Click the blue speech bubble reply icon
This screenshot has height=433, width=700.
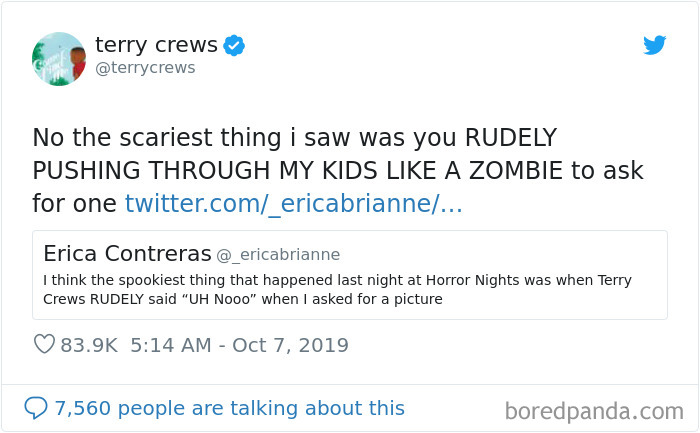(35, 408)
